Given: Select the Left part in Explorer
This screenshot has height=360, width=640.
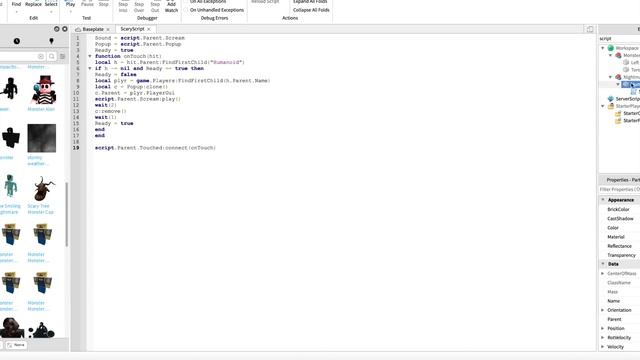Looking at the screenshot, I should pos(632,62).
